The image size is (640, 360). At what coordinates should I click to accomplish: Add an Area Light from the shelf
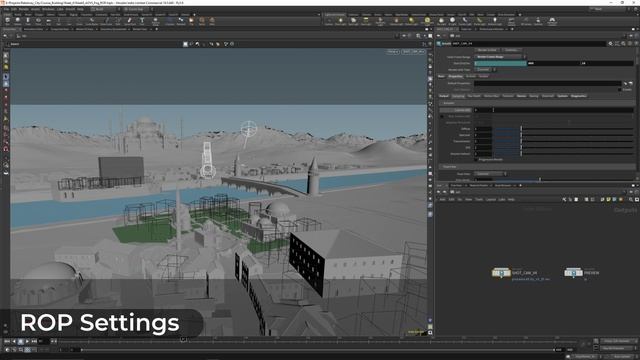(366, 21)
